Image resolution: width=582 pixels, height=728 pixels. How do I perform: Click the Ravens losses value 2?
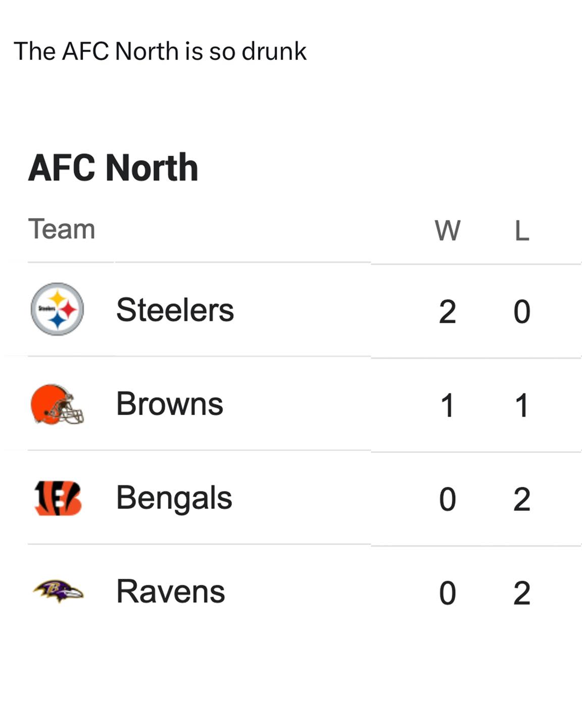click(522, 593)
